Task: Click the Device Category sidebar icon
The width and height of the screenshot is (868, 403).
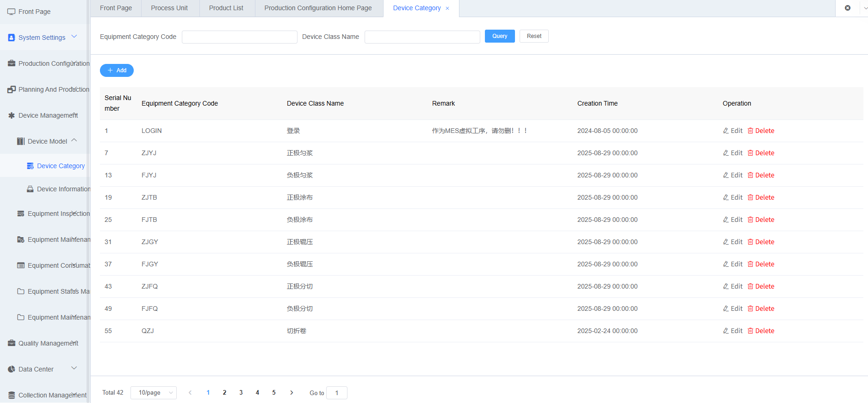Action: 30,166
